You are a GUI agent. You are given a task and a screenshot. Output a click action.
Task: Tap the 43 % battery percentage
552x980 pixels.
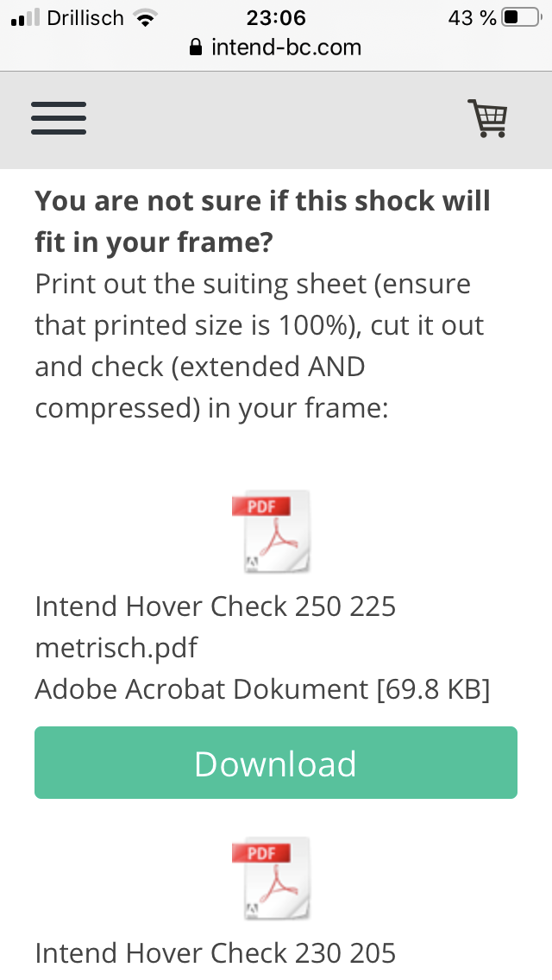472,17
